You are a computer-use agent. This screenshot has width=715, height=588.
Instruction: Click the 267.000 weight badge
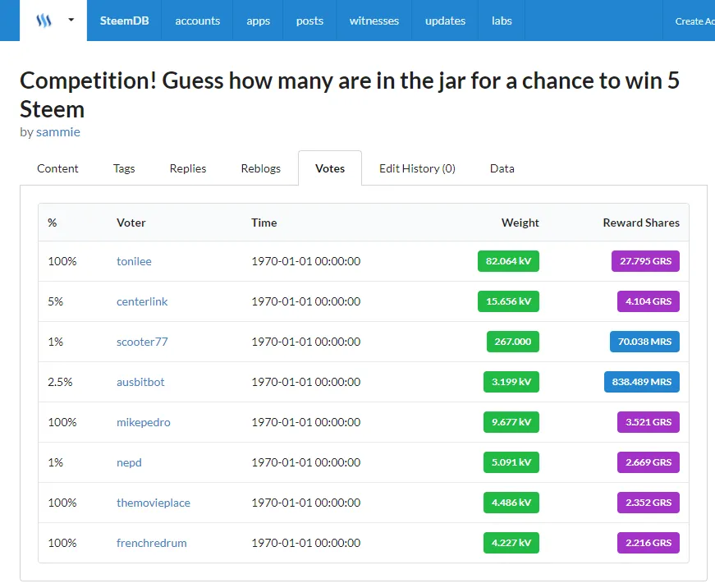tap(513, 341)
